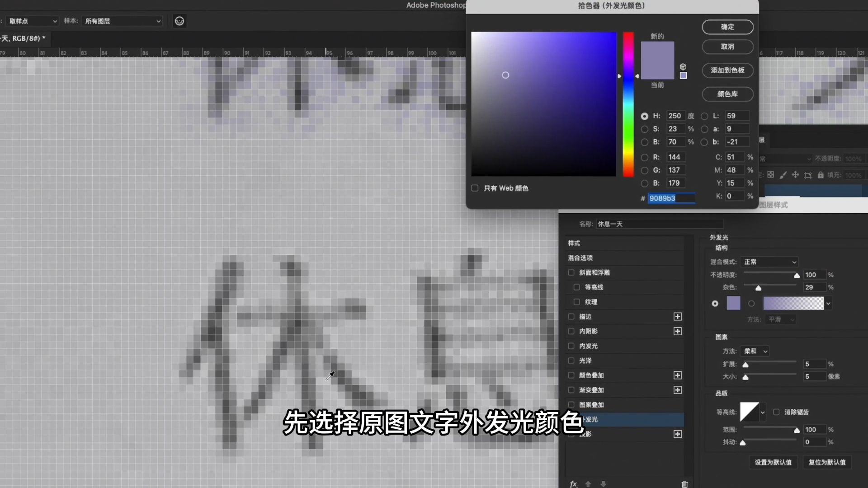This screenshot has width=868, height=488.
Task: Enable the 斜面和浮雕 effect checkbox
Action: pos(571,272)
